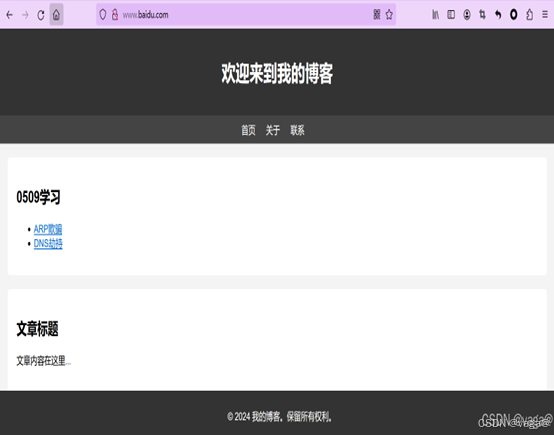
Task: Click the www.baidu.com address bar
Action: click(246, 14)
